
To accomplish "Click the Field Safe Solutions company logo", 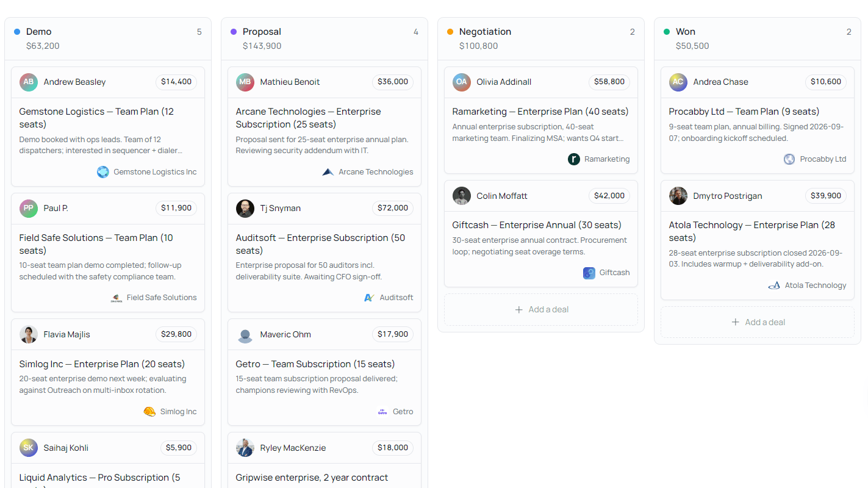I will click(x=117, y=298).
